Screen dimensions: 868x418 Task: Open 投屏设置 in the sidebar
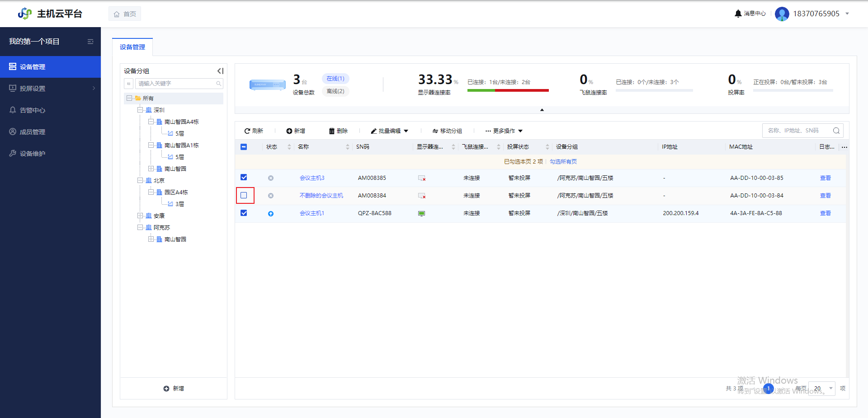coord(33,89)
